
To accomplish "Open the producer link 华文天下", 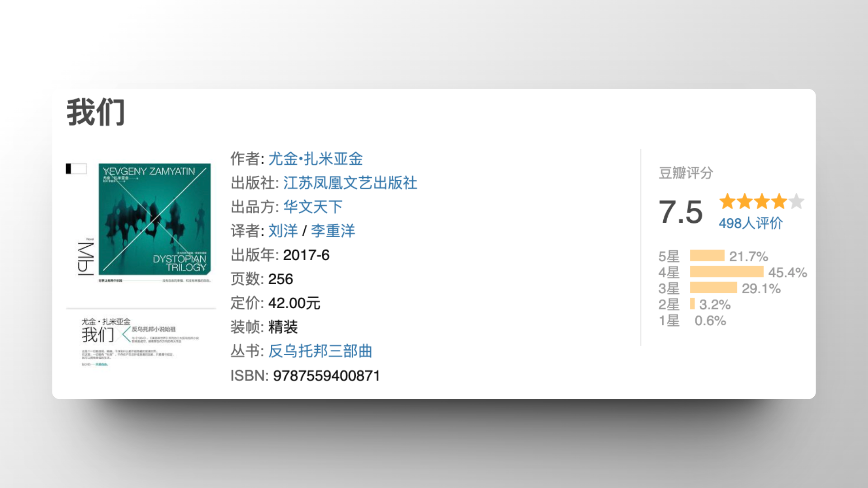I will pos(313,206).
